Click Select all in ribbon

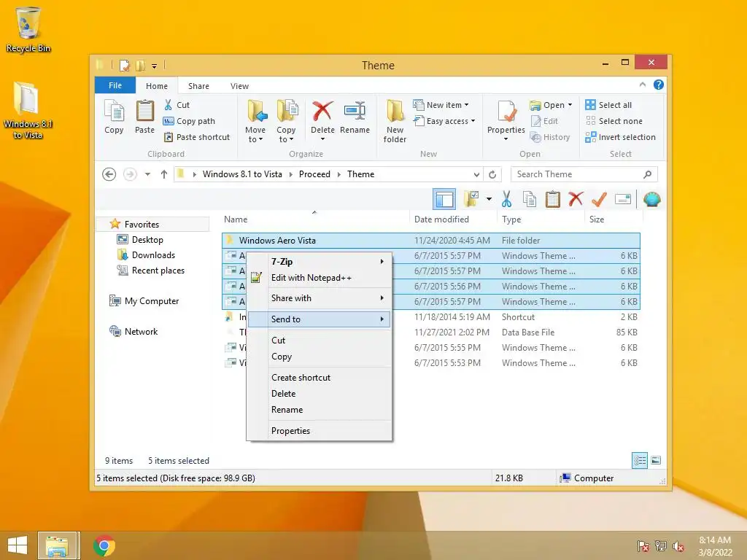pyautogui.click(x=608, y=105)
